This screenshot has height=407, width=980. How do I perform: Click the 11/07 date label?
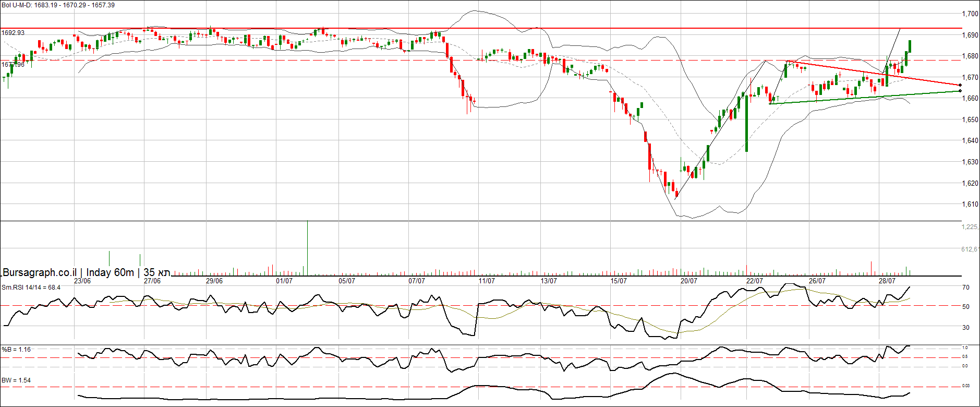point(487,281)
